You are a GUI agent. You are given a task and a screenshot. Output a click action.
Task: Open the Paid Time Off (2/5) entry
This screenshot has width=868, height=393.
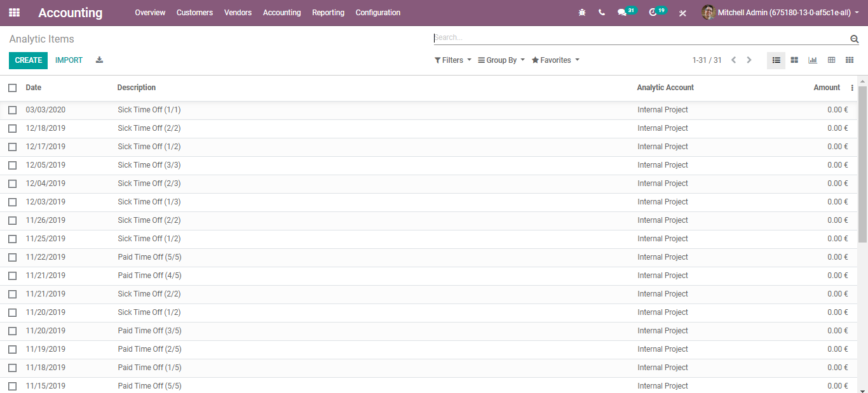[149, 349]
